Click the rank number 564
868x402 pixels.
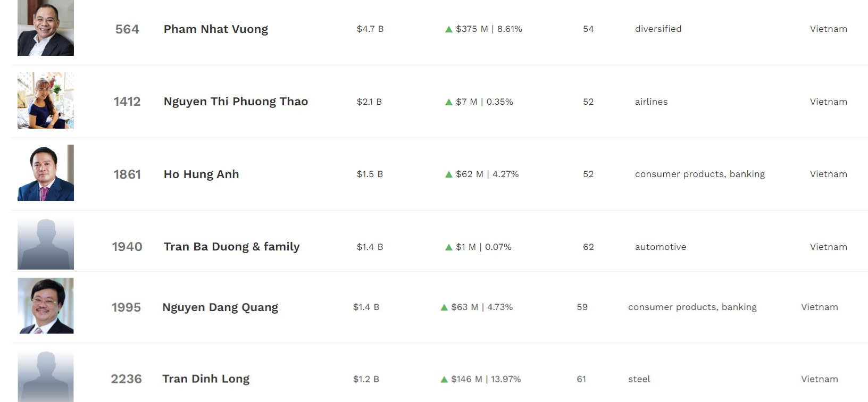tap(127, 29)
